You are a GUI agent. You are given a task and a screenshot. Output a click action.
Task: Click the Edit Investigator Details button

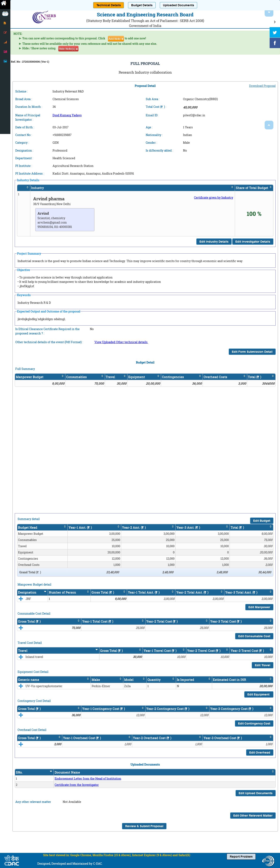[253, 242]
